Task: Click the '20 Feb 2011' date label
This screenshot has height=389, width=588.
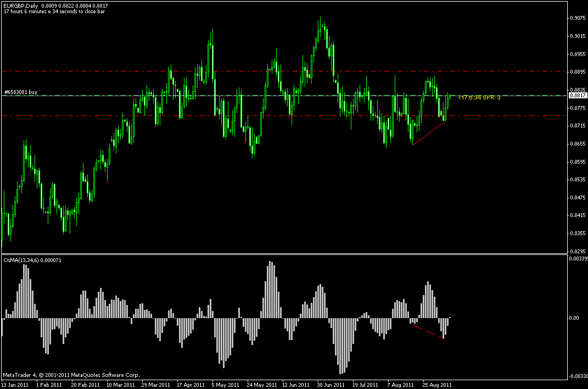Action: pos(86,385)
